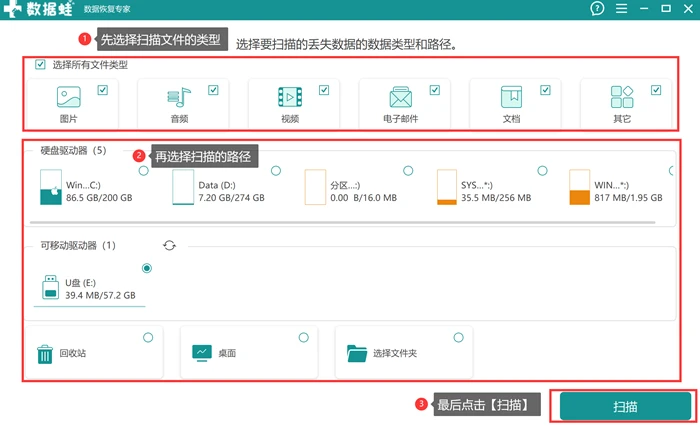
Task: Click the 回收站 recycle bin trash icon
Action: (45, 354)
